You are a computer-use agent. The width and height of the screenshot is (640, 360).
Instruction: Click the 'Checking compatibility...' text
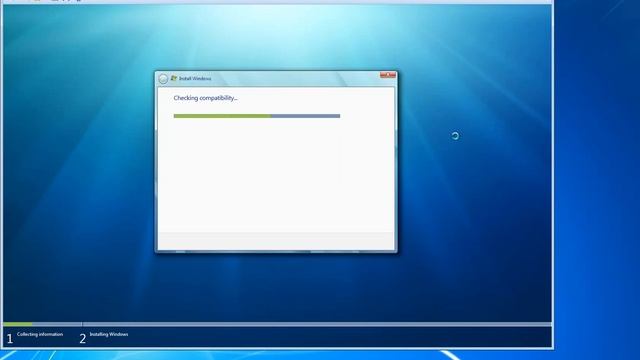coord(205,98)
